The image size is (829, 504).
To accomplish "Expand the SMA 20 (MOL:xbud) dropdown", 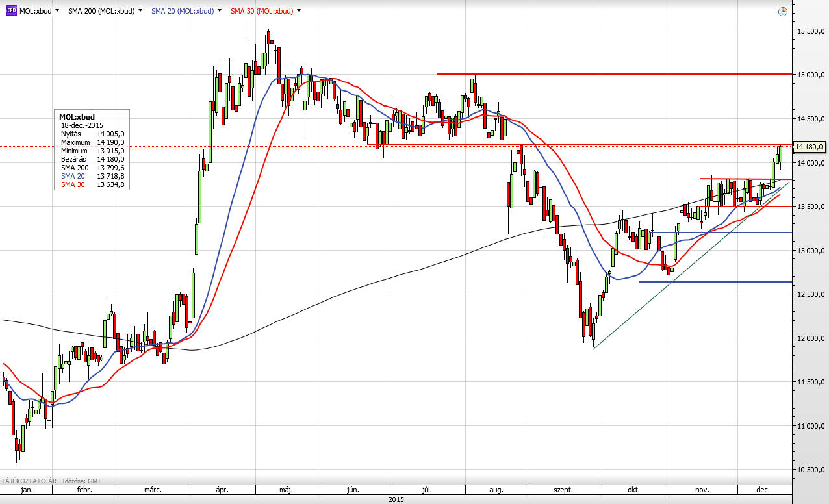I will tap(220, 11).
